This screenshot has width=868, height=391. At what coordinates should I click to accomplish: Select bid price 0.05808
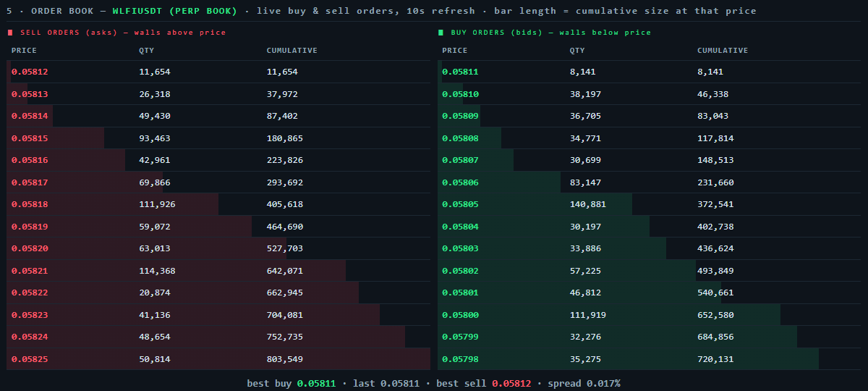(x=460, y=138)
